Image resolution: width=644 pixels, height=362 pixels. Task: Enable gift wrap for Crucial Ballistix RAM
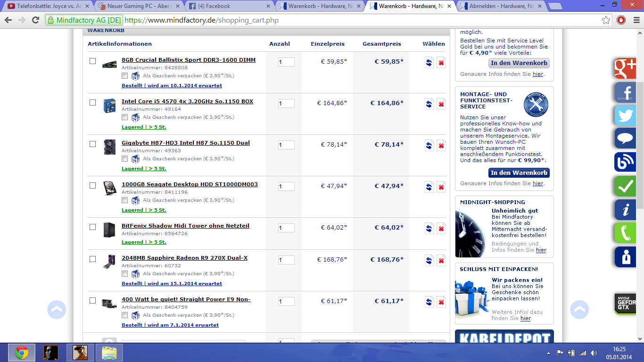click(124, 75)
